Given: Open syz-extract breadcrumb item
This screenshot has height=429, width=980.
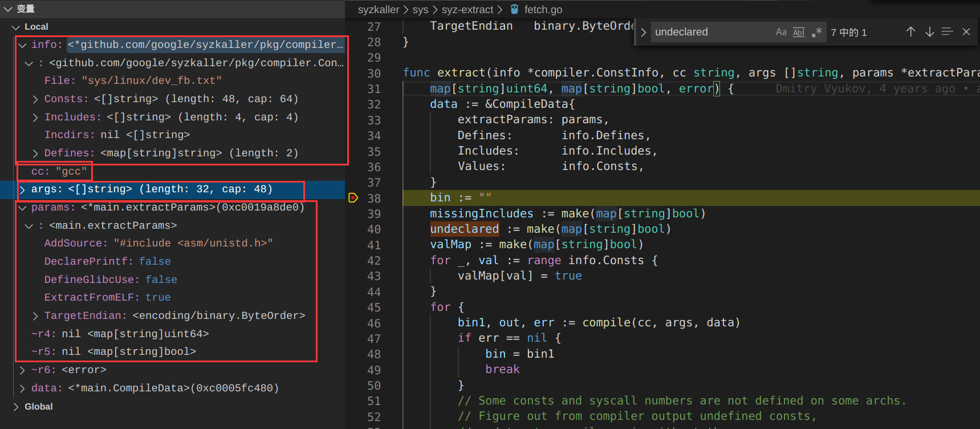Looking at the screenshot, I should click(467, 10).
